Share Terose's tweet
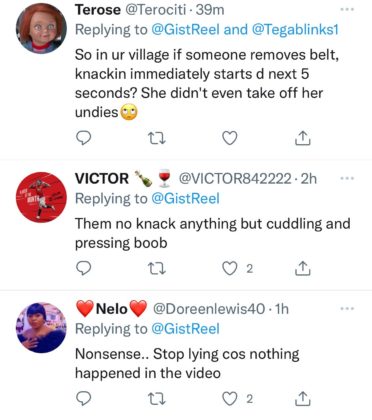This screenshot has width=372, height=420. tap(303, 138)
